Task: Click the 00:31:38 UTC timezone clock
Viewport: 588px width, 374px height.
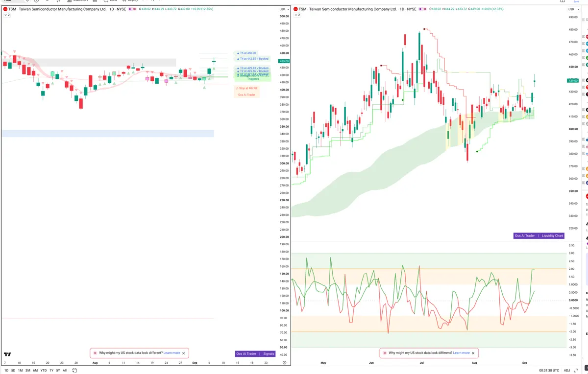Action: (x=549, y=371)
